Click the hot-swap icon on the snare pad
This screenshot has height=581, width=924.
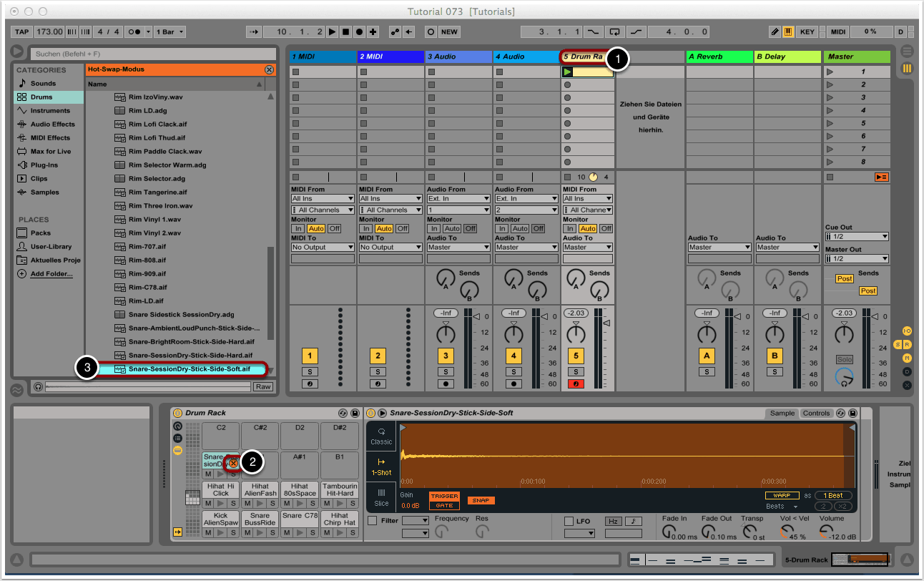[233, 464]
